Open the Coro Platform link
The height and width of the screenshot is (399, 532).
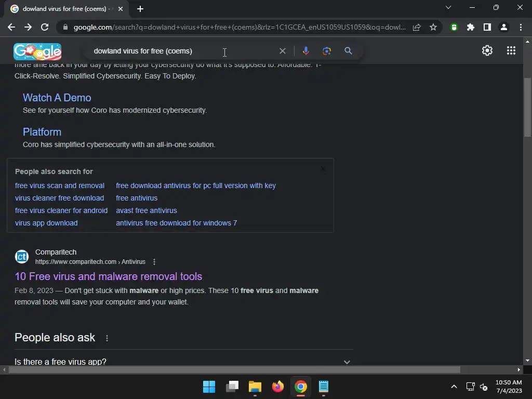pos(42,132)
